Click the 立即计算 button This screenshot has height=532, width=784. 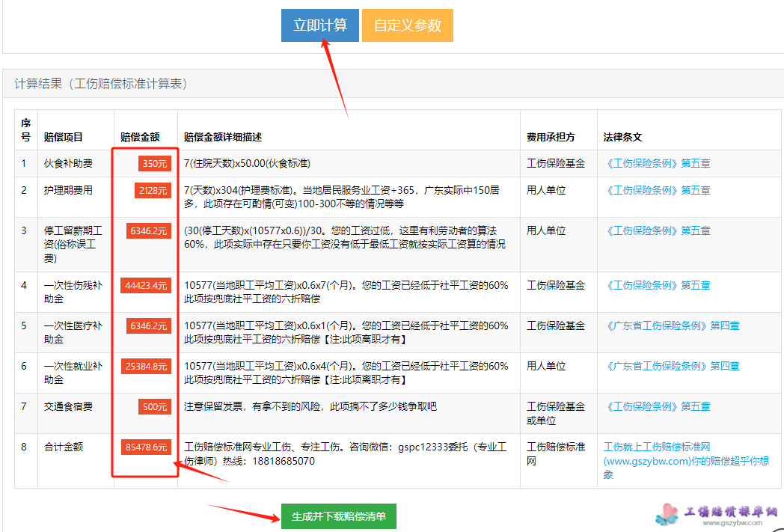click(320, 25)
